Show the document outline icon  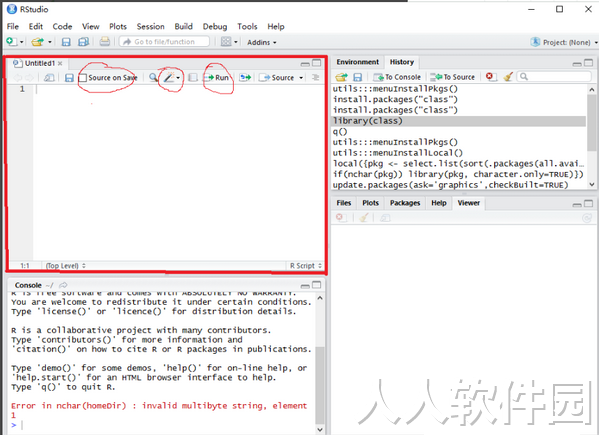(x=316, y=77)
